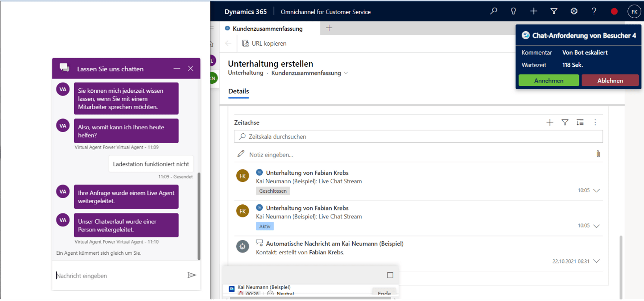Open a new tab with the plus sign
The height and width of the screenshot is (301, 644).
329,28
